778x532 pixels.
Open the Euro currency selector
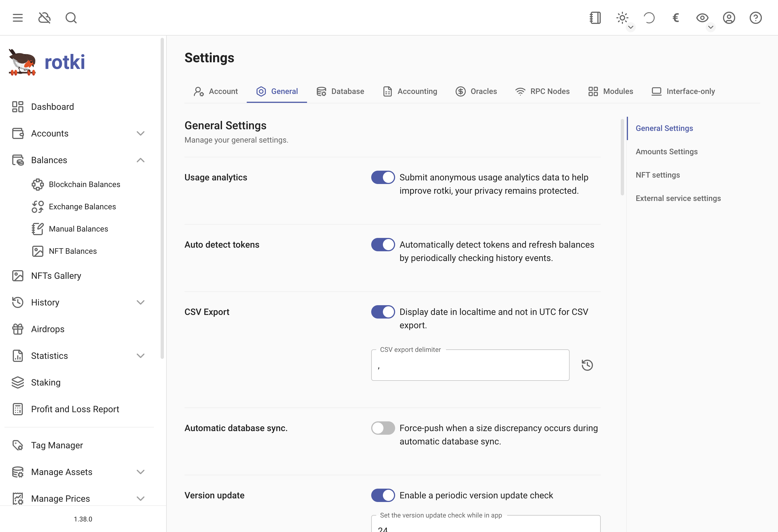coord(675,18)
